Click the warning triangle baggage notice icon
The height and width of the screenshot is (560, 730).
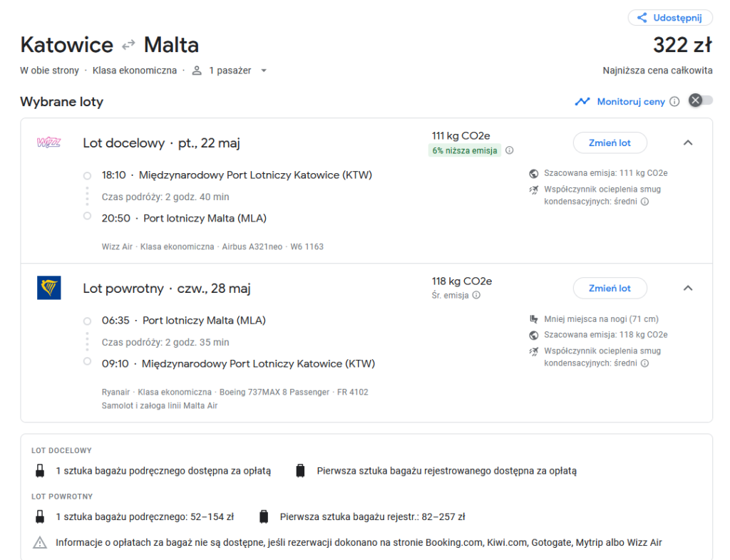click(x=40, y=543)
